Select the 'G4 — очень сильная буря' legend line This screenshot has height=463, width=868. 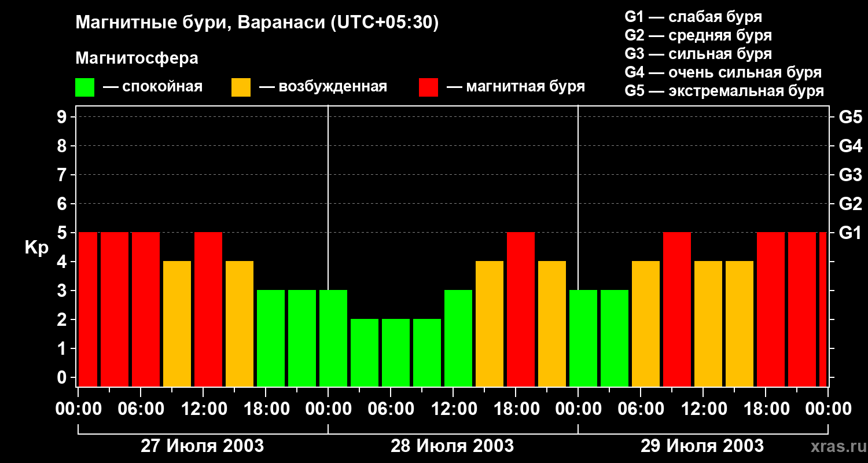coord(723,72)
